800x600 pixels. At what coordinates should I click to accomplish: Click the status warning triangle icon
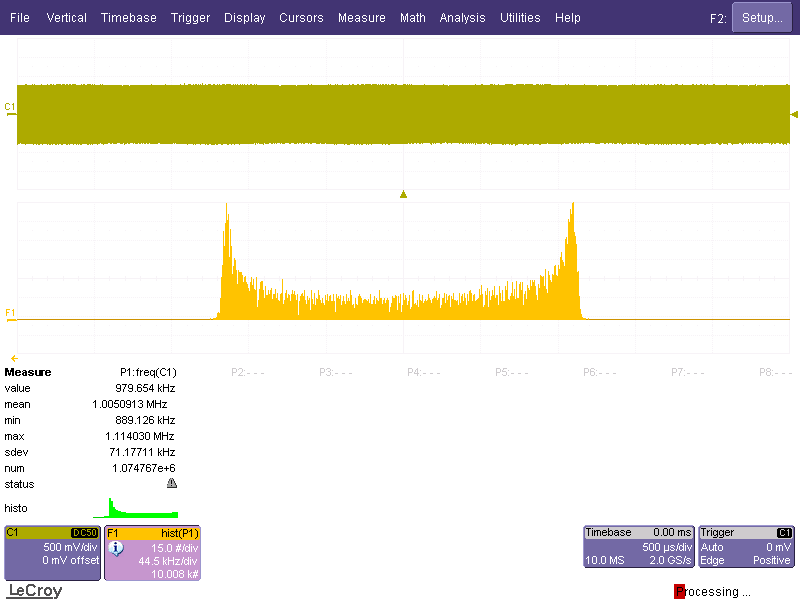click(x=172, y=484)
